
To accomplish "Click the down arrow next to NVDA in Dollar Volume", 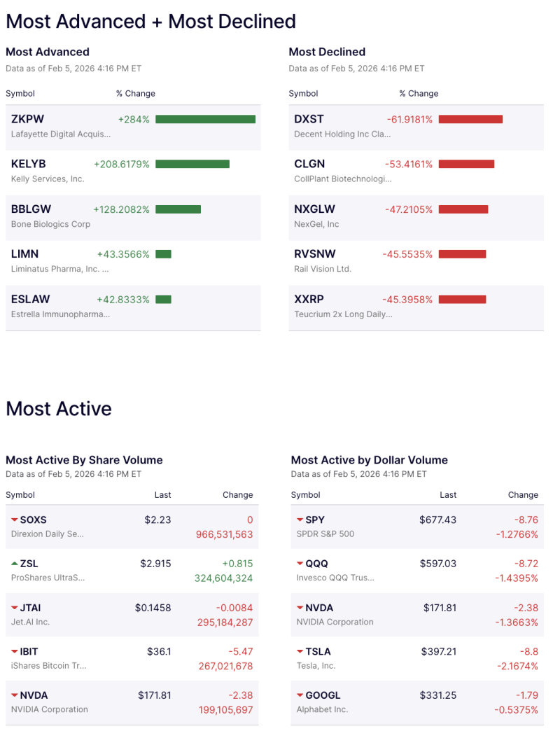I will click(x=299, y=608).
